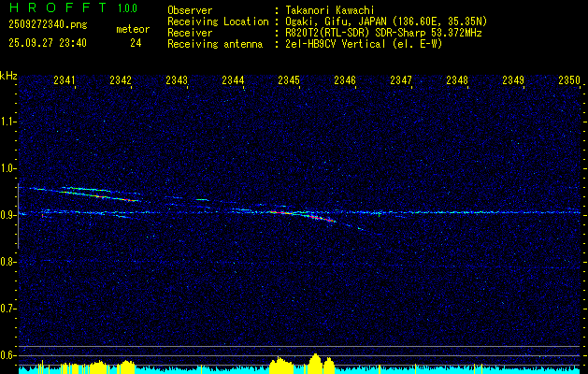Click the 2344 time axis label
This screenshot has height=374, width=588.
pyautogui.click(x=233, y=80)
